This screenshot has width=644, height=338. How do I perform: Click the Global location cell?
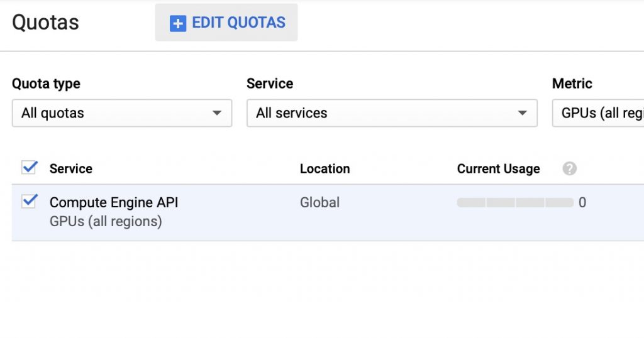pos(319,202)
